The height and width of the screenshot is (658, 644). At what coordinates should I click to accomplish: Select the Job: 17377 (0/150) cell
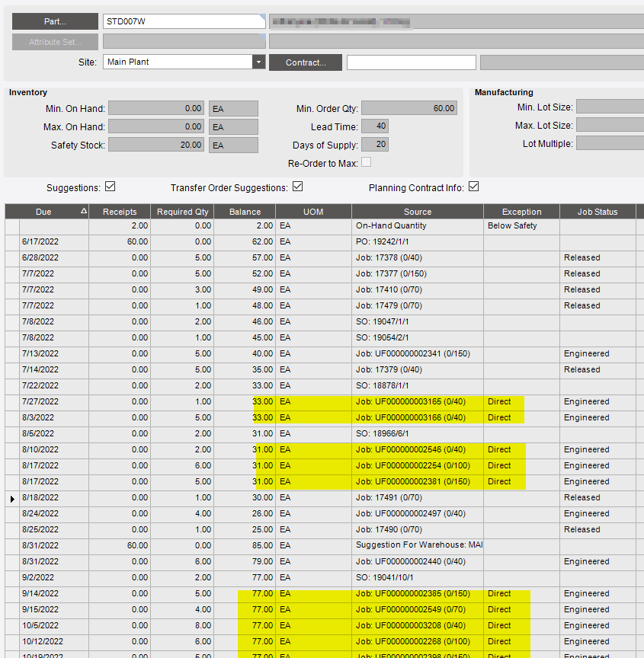click(418, 273)
